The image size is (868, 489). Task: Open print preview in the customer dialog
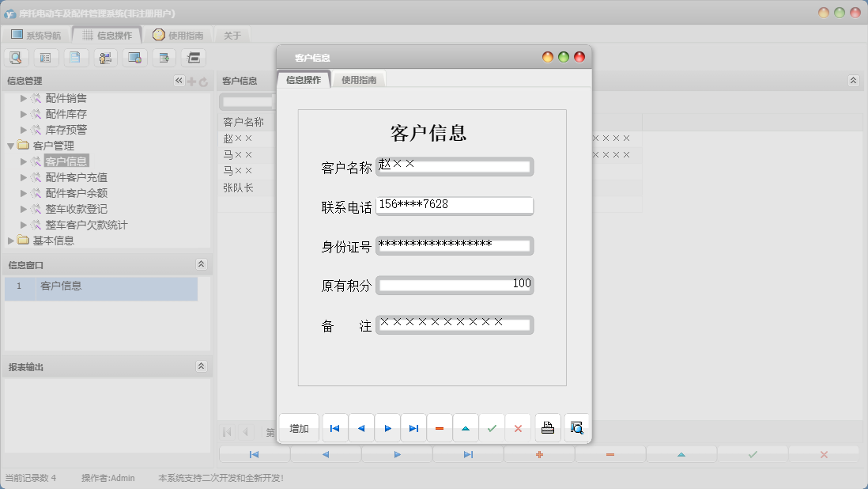point(577,428)
